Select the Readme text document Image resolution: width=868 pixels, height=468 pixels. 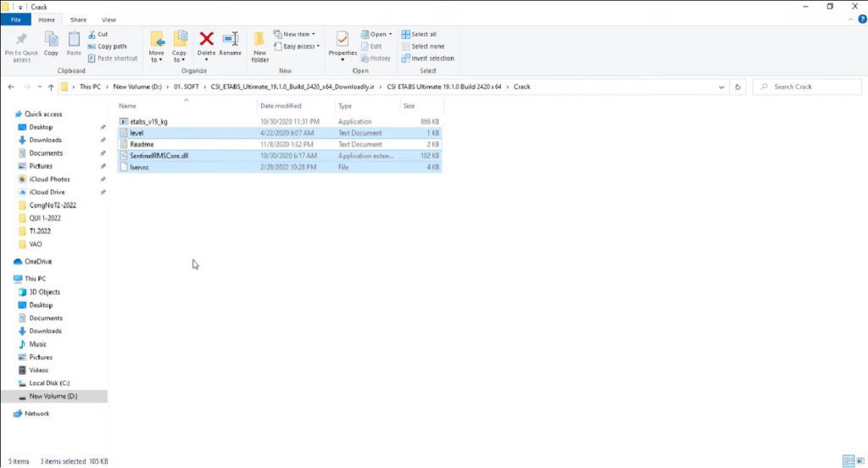click(280, 144)
